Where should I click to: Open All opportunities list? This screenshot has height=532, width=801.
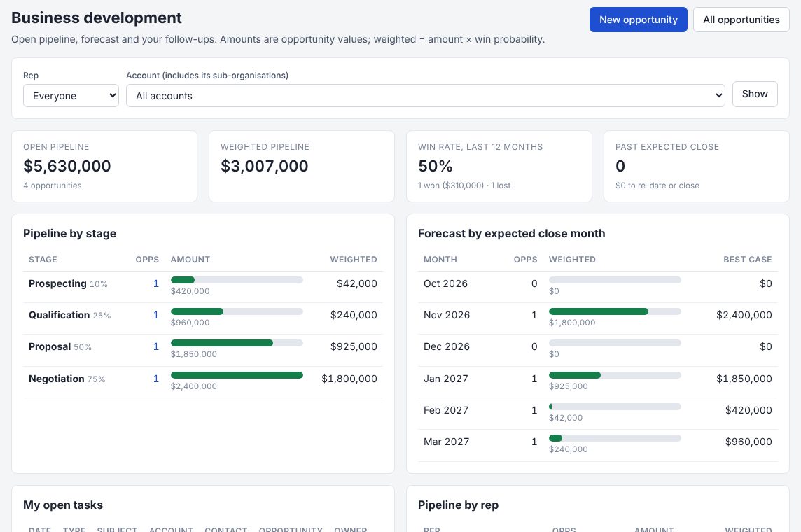click(741, 20)
